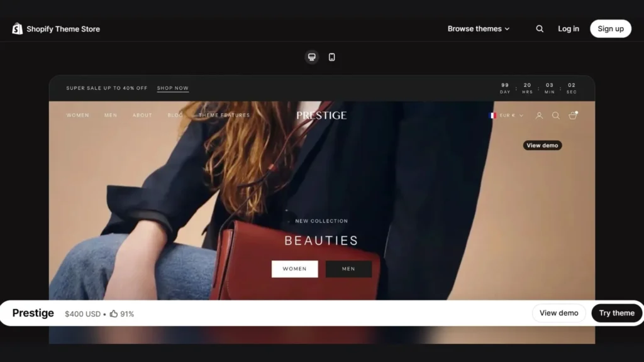Click the BEAUTIES hero heading
Image resolution: width=644 pixels, height=362 pixels.
pyautogui.click(x=321, y=241)
